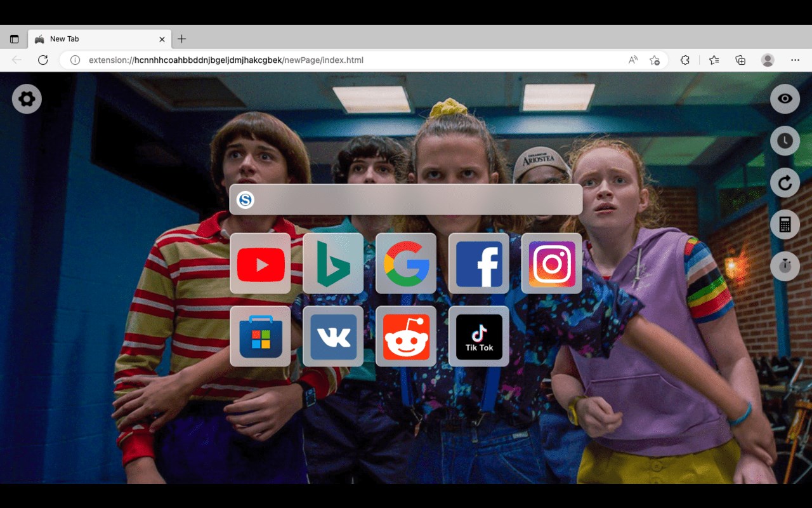Open the browser Settings and more menu

pyautogui.click(x=795, y=60)
